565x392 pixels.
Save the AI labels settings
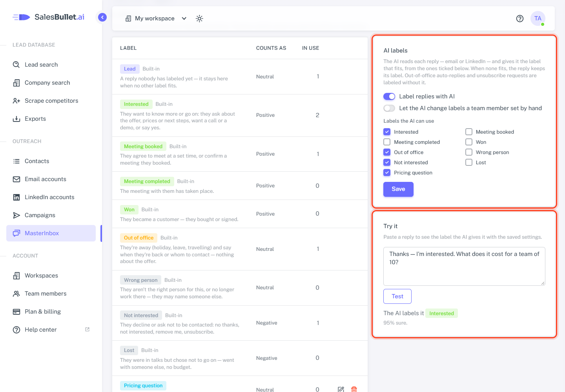[398, 189]
